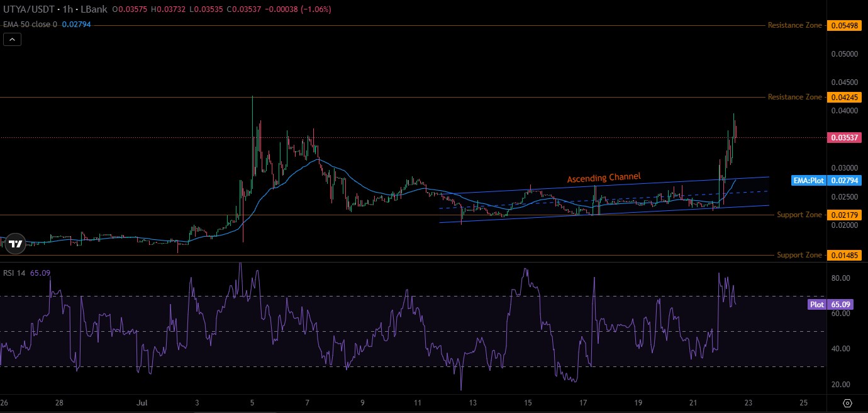This screenshot has width=868, height=413.
Task: Click the EMA:Plot 0.02794 price tag
Action: coord(828,181)
